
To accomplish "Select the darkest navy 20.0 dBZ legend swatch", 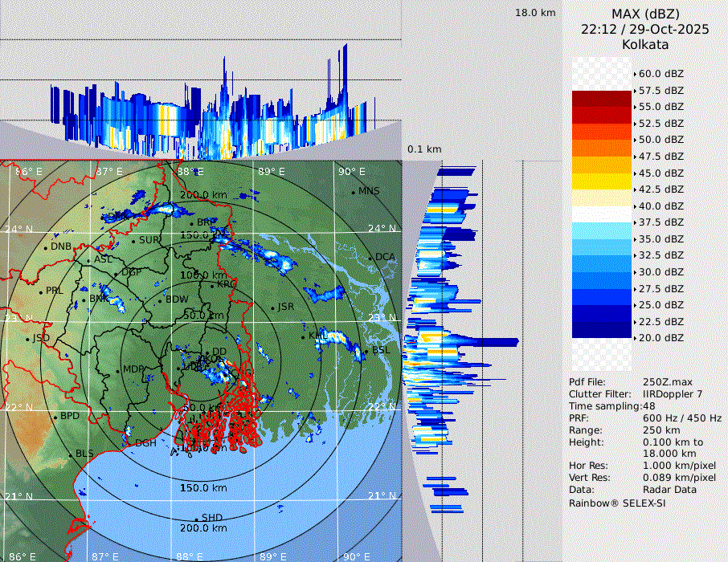I will [602, 329].
